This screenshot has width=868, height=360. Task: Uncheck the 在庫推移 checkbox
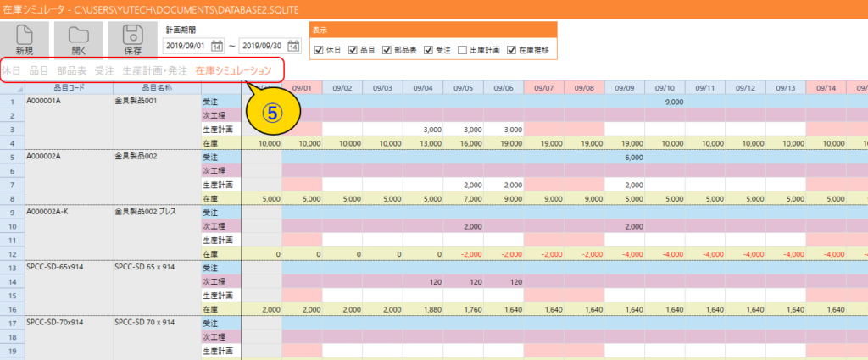[511, 50]
